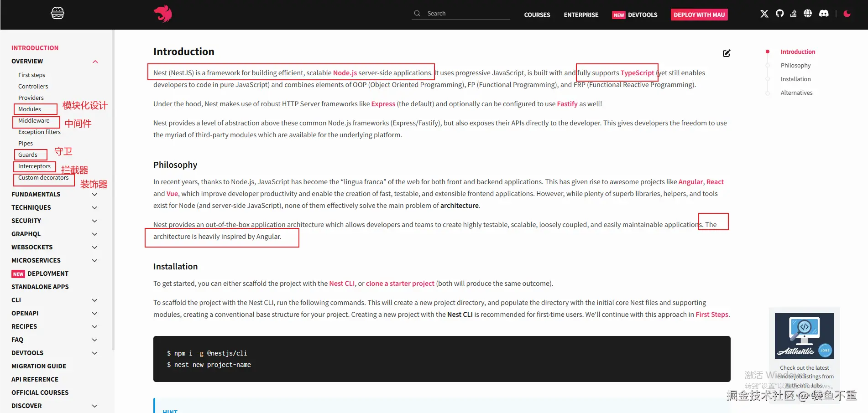Follow the Node.js link
Viewport: 868px width, 413px height.
click(345, 73)
